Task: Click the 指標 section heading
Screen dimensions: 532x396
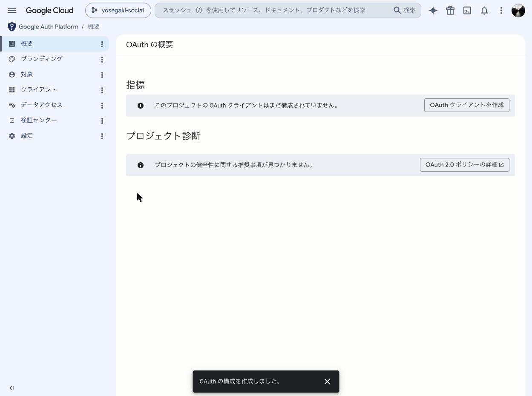Action: (135, 85)
